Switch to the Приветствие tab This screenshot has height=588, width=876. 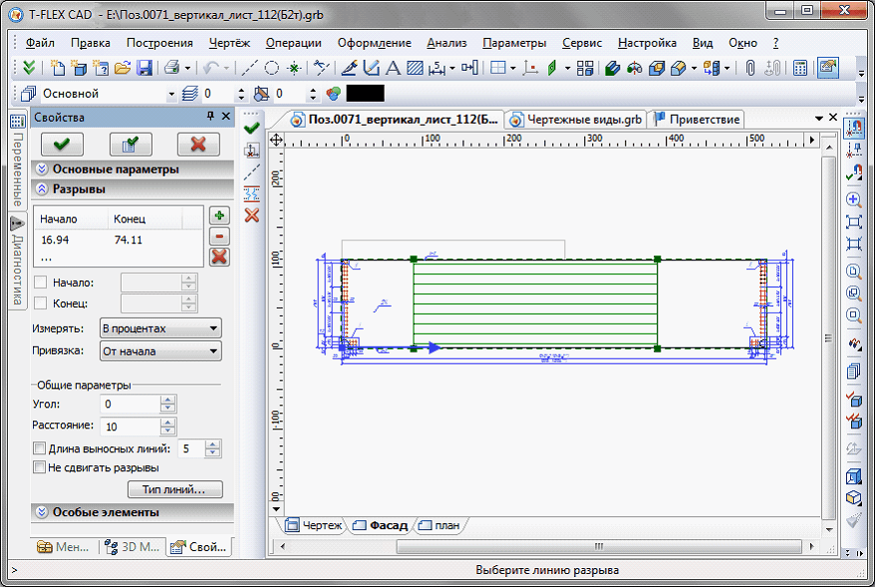(697, 120)
